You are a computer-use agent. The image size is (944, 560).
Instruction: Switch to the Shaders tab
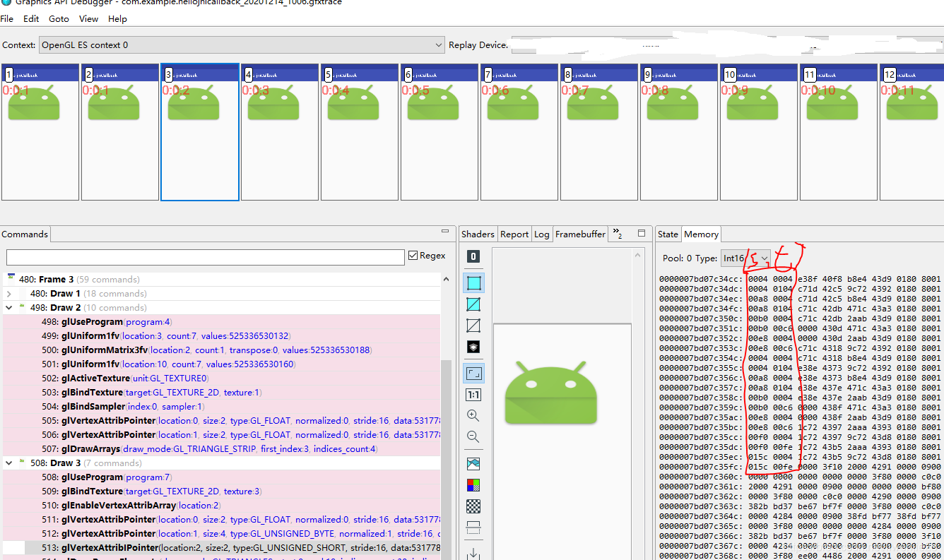pyautogui.click(x=478, y=234)
